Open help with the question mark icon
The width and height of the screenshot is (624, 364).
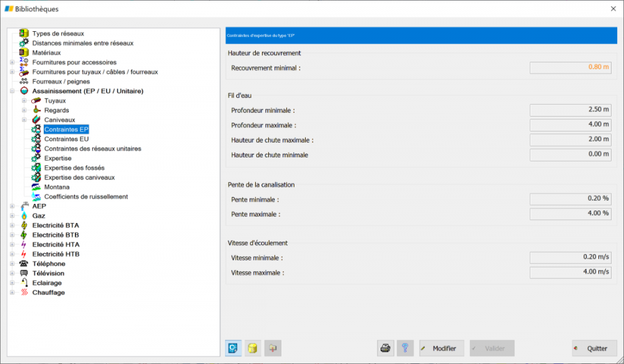[405, 348]
